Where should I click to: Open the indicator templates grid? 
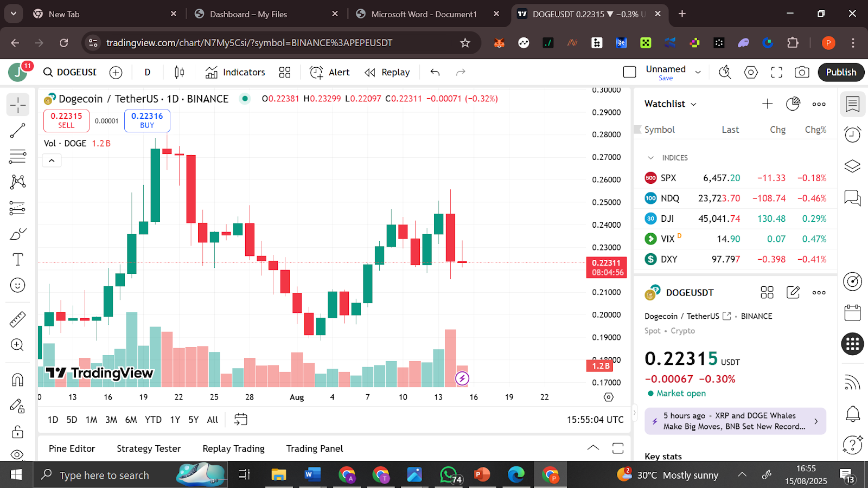[285, 72]
